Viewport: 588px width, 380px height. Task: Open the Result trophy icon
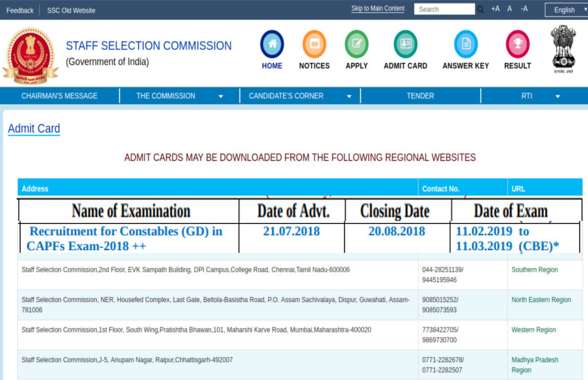pos(517,44)
